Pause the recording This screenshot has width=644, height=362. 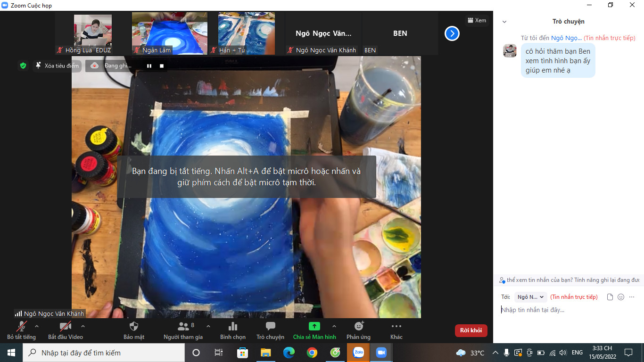click(x=149, y=66)
